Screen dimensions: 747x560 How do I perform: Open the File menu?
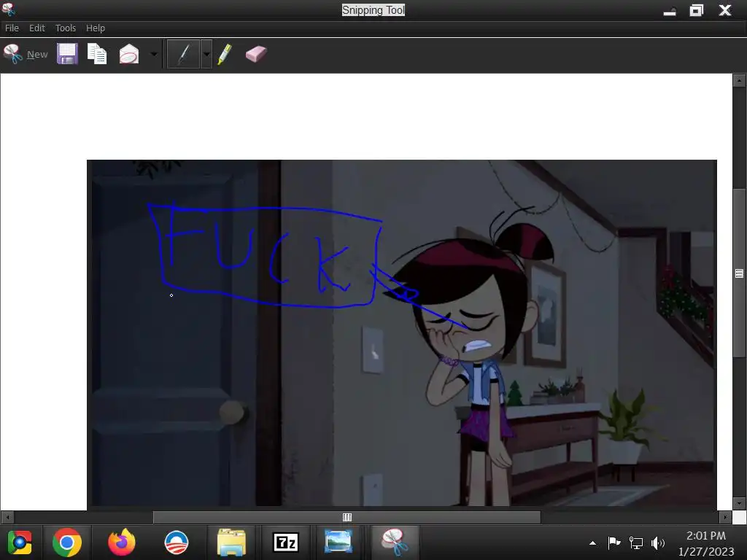pos(12,28)
